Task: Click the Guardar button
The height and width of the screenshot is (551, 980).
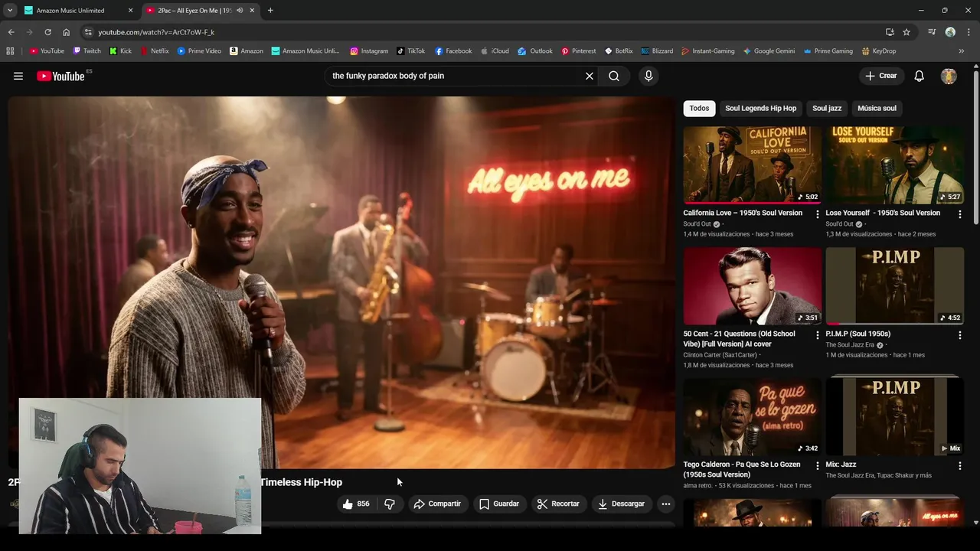Action: point(499,504)
